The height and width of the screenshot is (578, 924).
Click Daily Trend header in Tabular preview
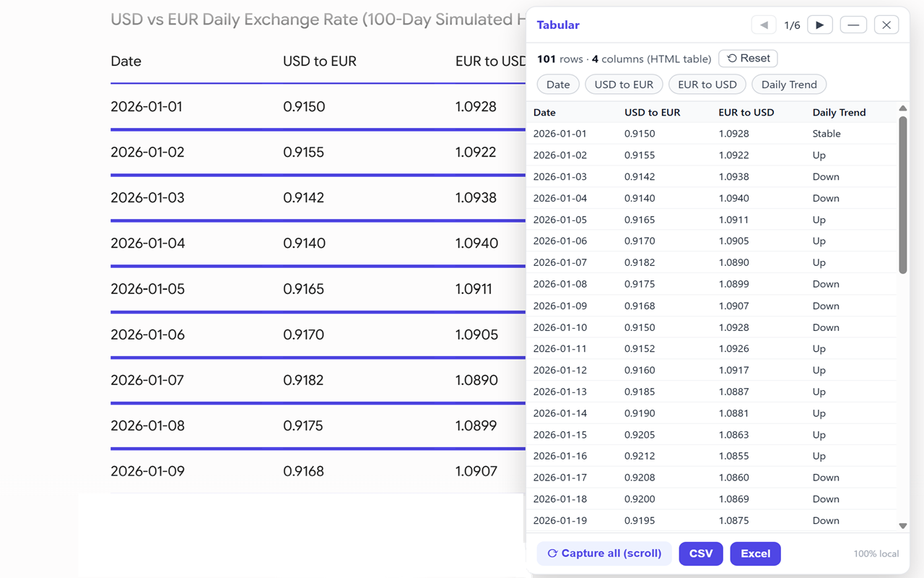click(839, 113)
